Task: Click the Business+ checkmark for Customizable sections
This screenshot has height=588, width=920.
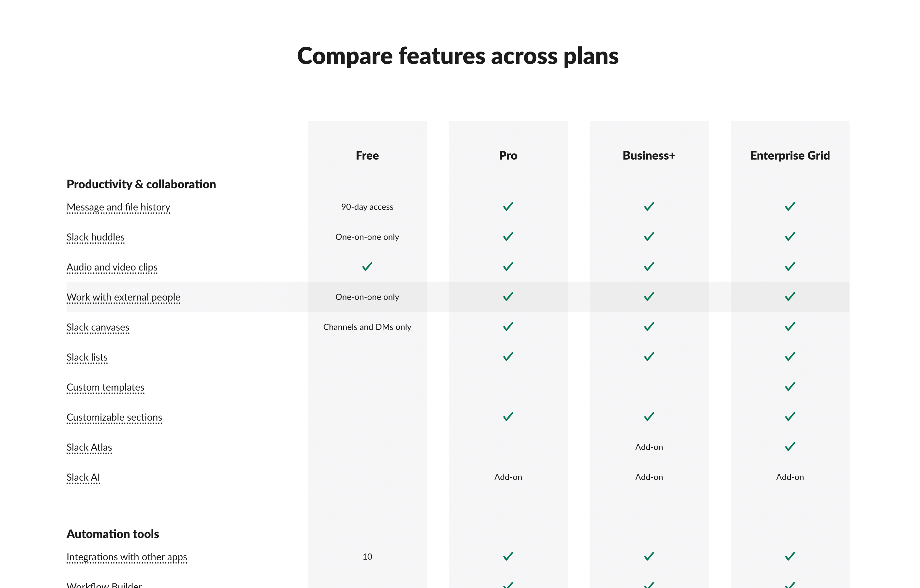Action: pyautogui.click(x=649, y=417)
